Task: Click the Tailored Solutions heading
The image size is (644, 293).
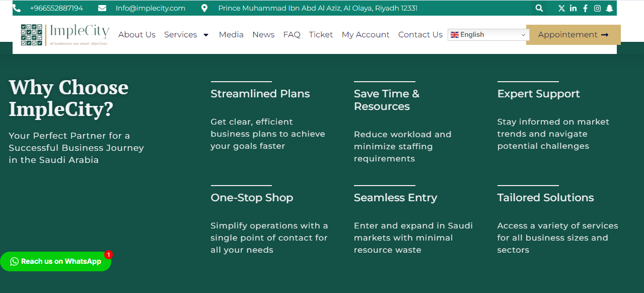Action: [x=545, y=198]
